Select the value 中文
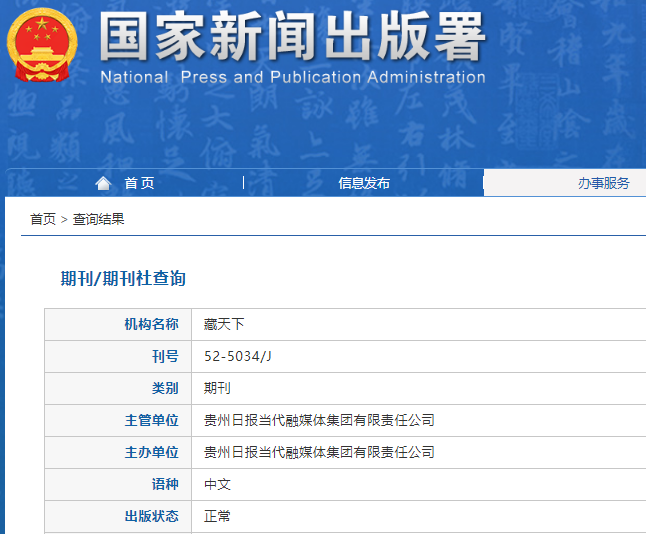 pyautogui.click(x=217, y=485)
